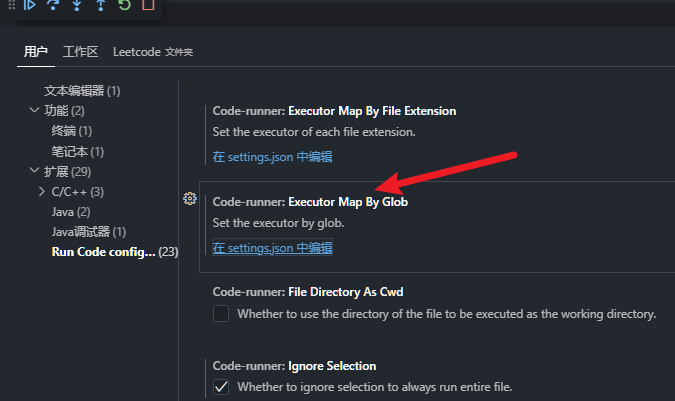Click the Step Over debug icon
This screenshot has height=401, width=675.
(x=53, y=5)
